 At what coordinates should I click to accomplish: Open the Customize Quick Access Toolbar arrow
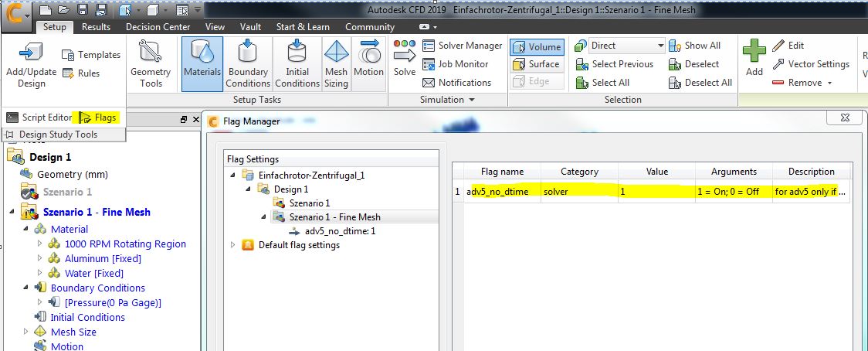[196, 10]
